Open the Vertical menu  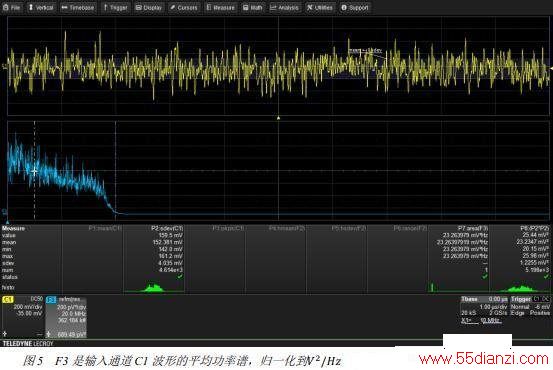[x=41, y=7]
